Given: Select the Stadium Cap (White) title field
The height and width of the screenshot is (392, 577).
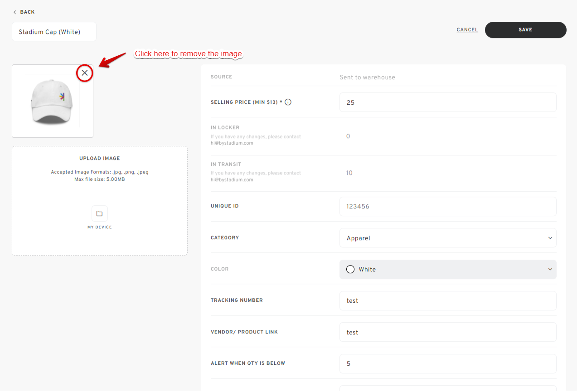Looking at the screenshot, I should (53, 31).
